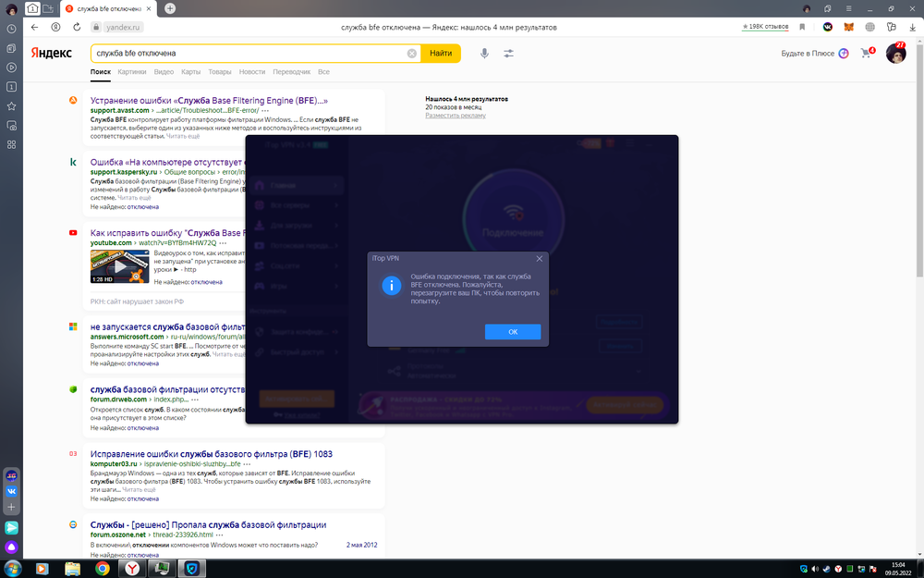Click the globe extension icon
The height and width of the screenshot is (578, 924).
coord(869,27)
